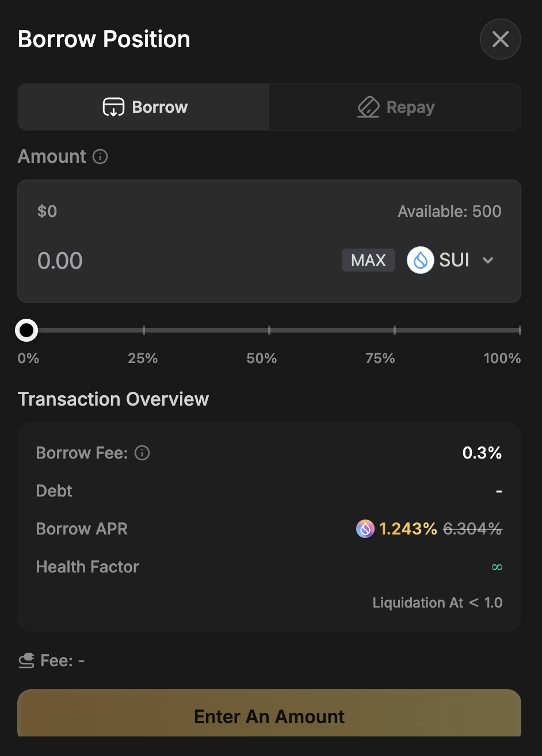Click the Borrow APR reward icon
The image size is (542, 756).
click(365, 529)
